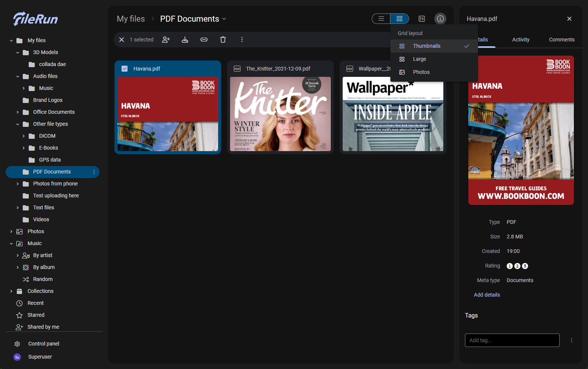The image size is (588, 369).
Task: Switch to list view
Action: (x=381, y=19)
